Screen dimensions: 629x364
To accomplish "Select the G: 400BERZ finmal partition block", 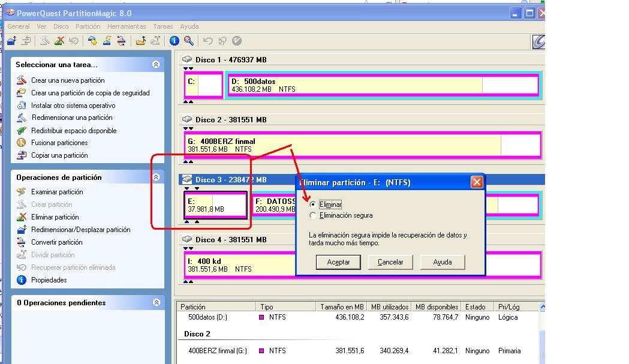I will click(x=363, y=145).
